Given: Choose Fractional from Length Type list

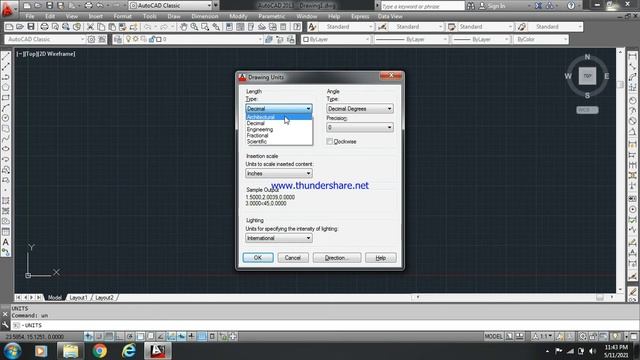Looking at the screenshot, I should (279, 136).
